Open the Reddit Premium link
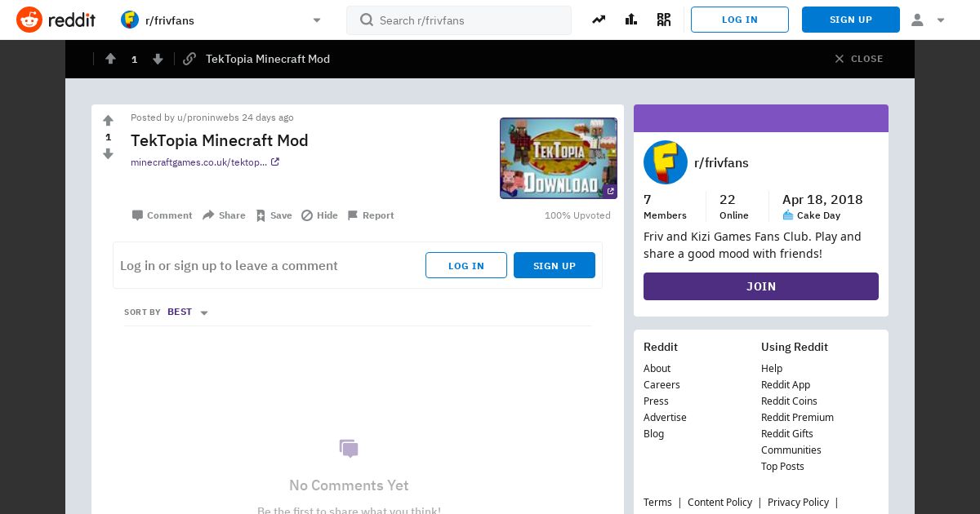 point(797,417)
